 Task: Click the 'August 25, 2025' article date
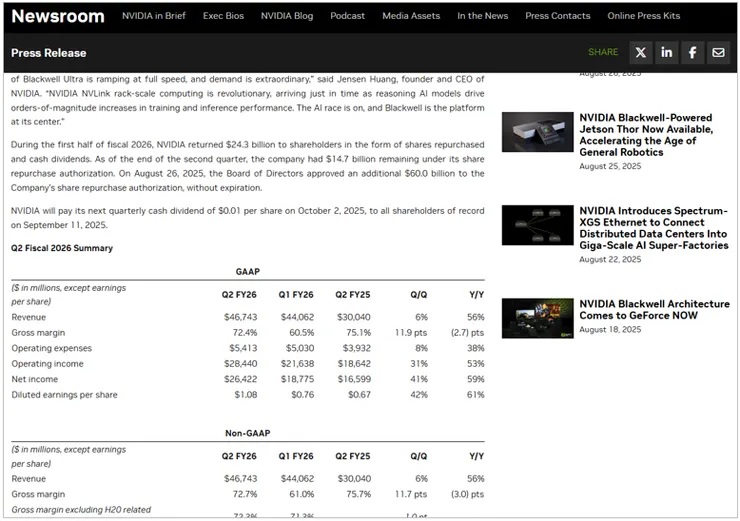[x=610, y=166]
